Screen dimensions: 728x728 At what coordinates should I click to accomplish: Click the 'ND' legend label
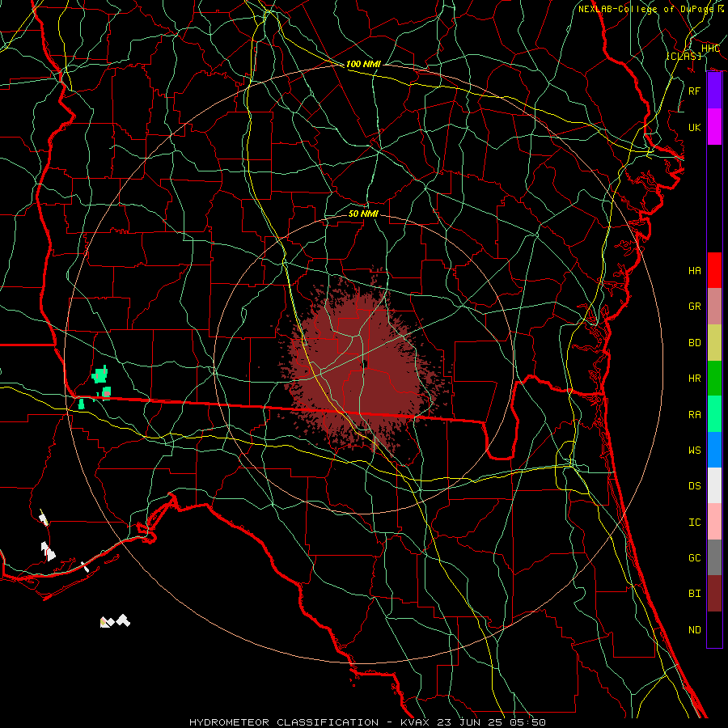point(694,630)
